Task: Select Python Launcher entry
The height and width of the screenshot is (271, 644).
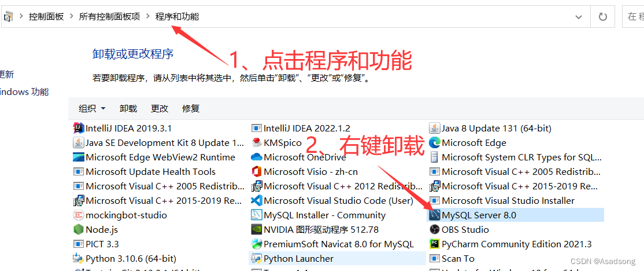Action: coord(337,259)
